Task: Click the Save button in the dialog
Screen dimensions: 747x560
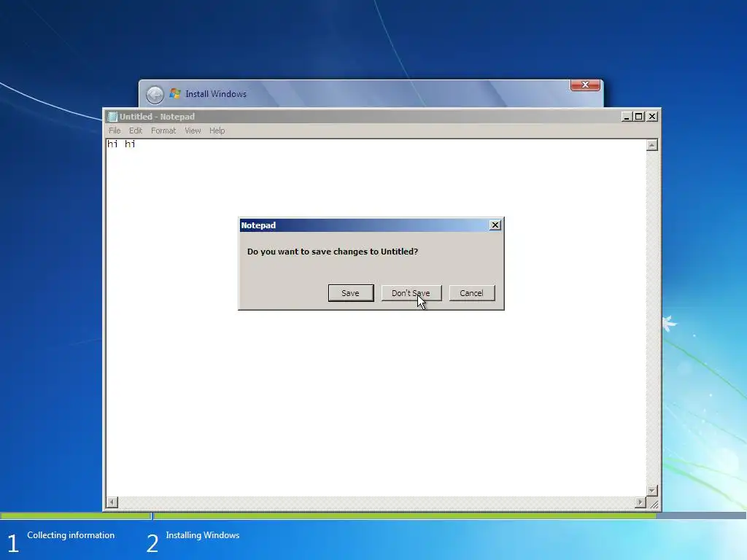Action: click(x=351, y=293)
